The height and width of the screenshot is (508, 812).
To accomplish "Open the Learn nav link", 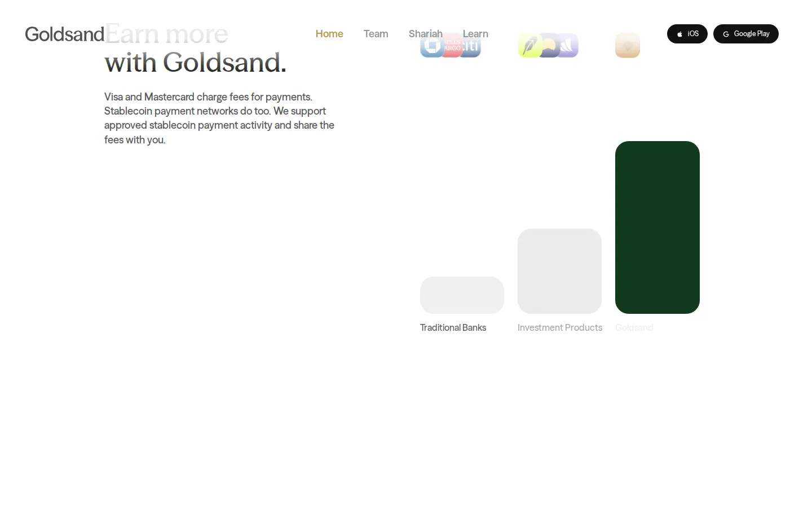I will [475, 34].
